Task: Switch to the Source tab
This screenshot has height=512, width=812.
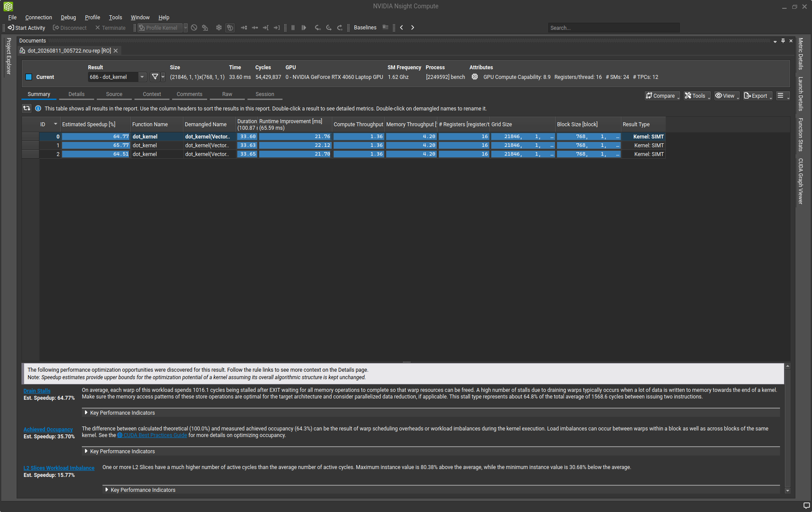Action: click(114, 94)
